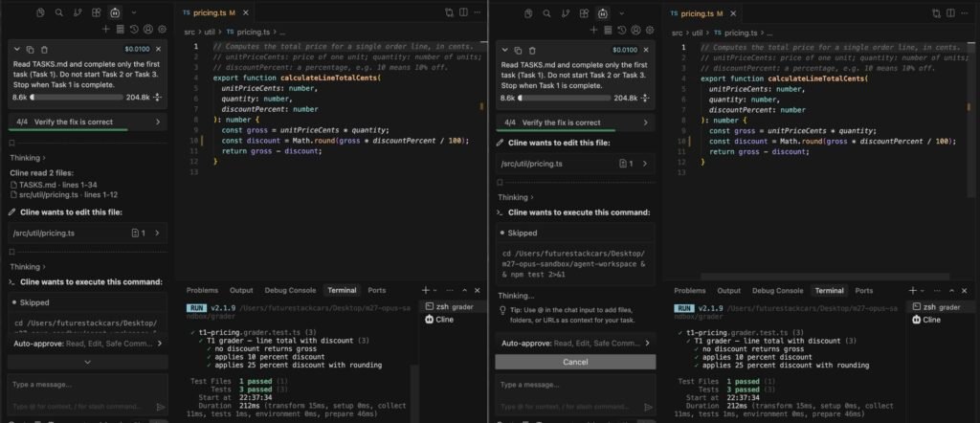Split editor in left window
The image size is (980, 423).
tap(463, 12)
